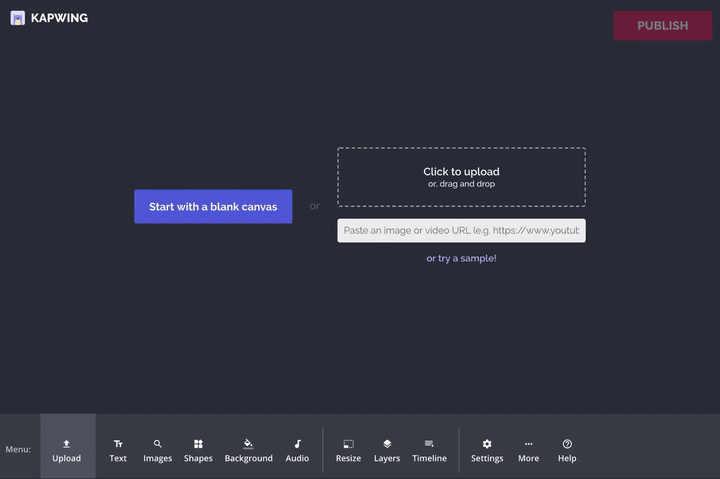Image resolution: width=720 pixels, height=479 pixels.
Task: Open the Audio tool
Action: [x=297, y=450]
